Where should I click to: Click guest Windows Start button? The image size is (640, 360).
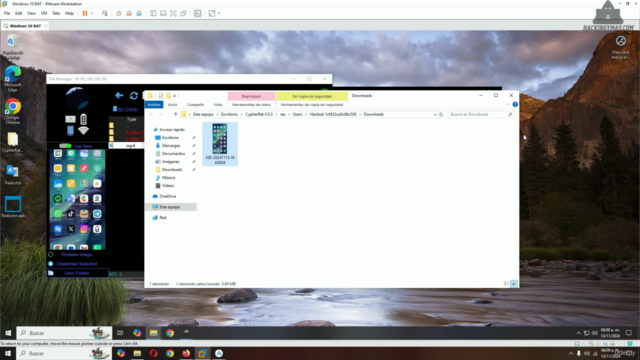pyautogui.click(x=8, y=333)
